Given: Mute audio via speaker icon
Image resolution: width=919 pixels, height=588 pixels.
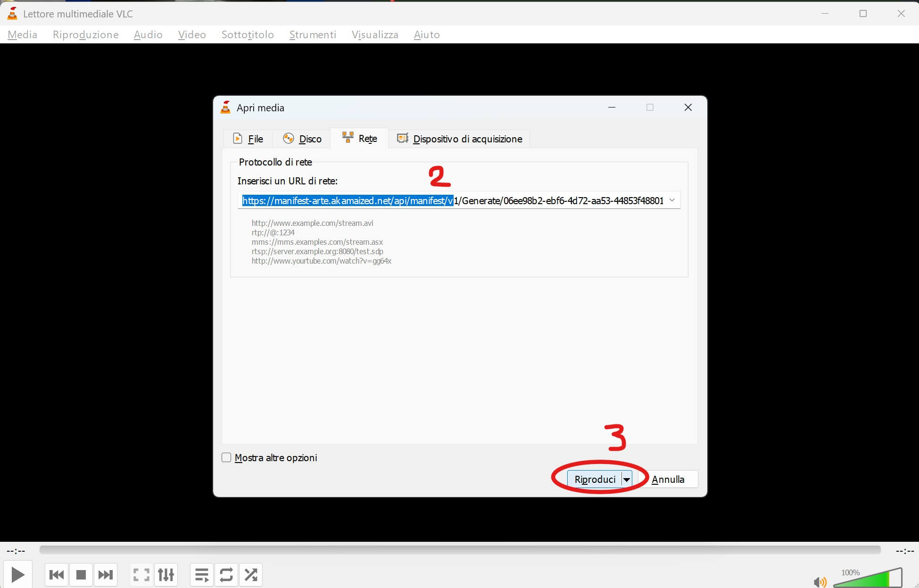Looking at the screenshot, I should [x=820, y=582].
